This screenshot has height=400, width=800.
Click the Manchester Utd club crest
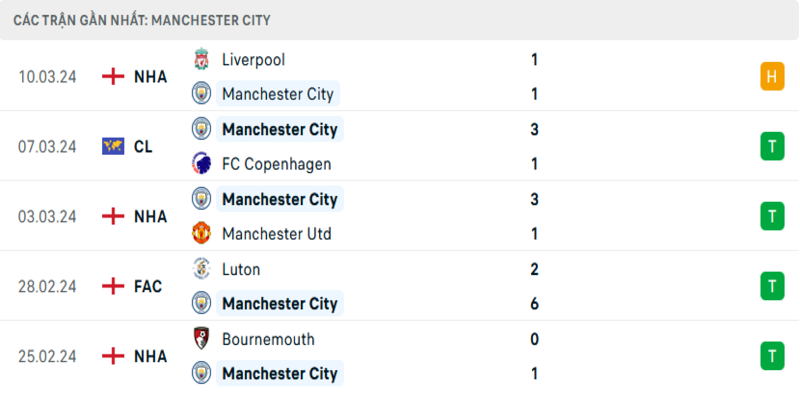tap(202, 234)
